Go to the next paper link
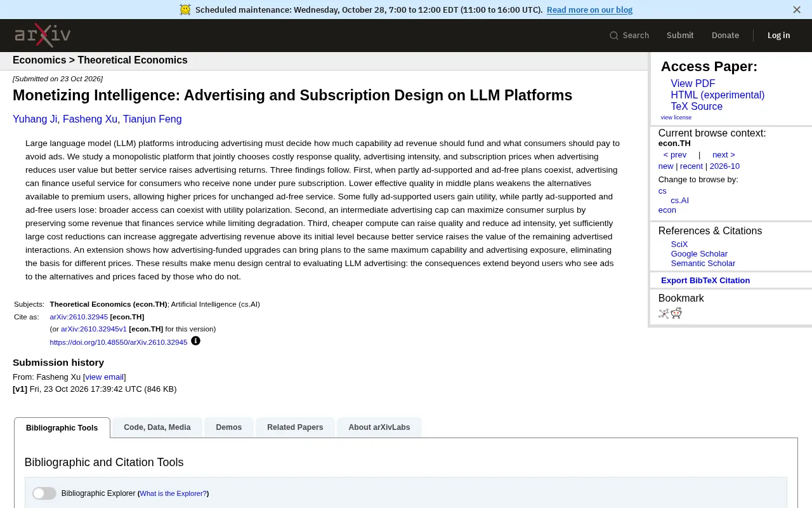The width and height of the screenshot is (812, 508). (724, 155)
